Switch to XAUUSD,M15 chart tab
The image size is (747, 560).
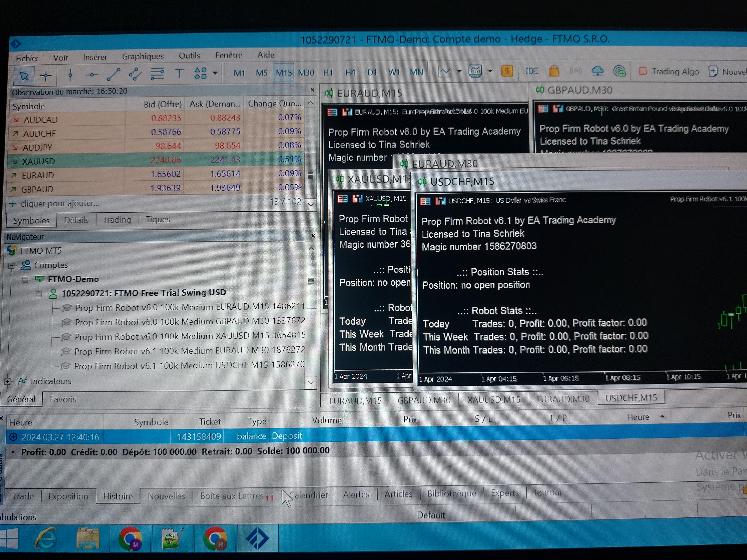pos(493,400)
